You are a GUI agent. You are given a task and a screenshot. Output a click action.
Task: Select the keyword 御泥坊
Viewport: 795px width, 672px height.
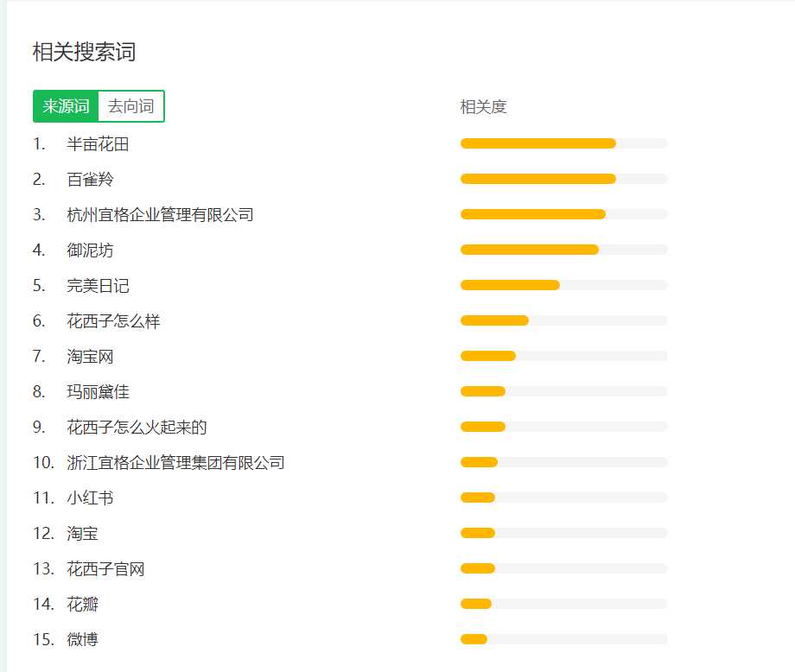(90, 250)
